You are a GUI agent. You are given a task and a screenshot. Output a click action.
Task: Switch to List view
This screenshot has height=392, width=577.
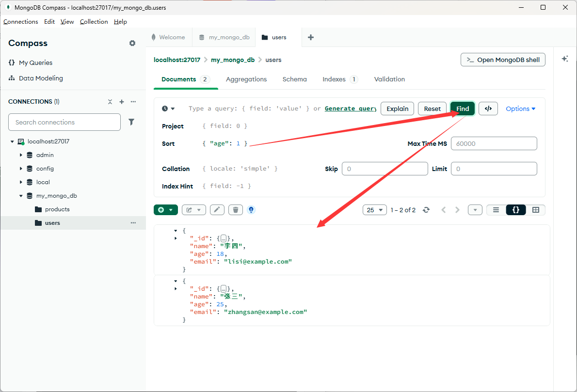coord(496,210)
